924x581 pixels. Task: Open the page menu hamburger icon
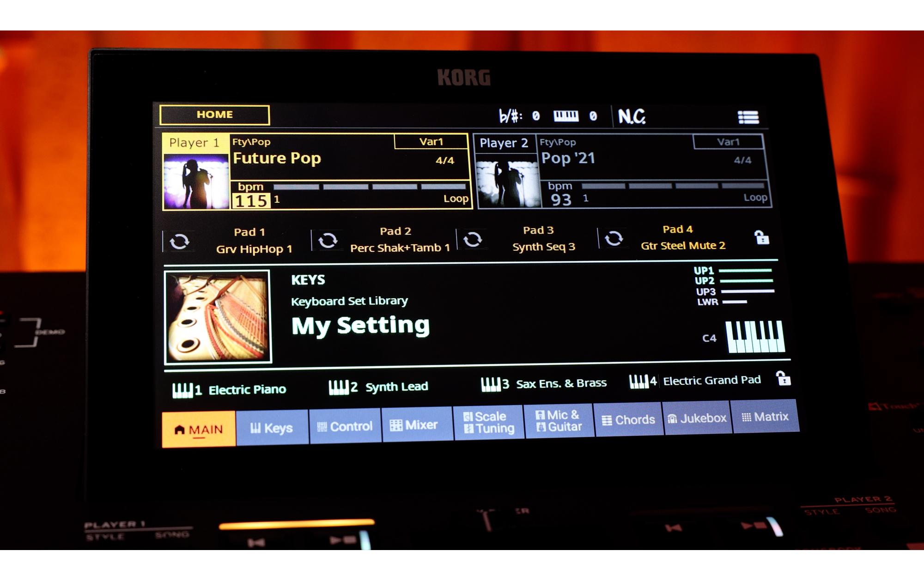pos(748,117)
